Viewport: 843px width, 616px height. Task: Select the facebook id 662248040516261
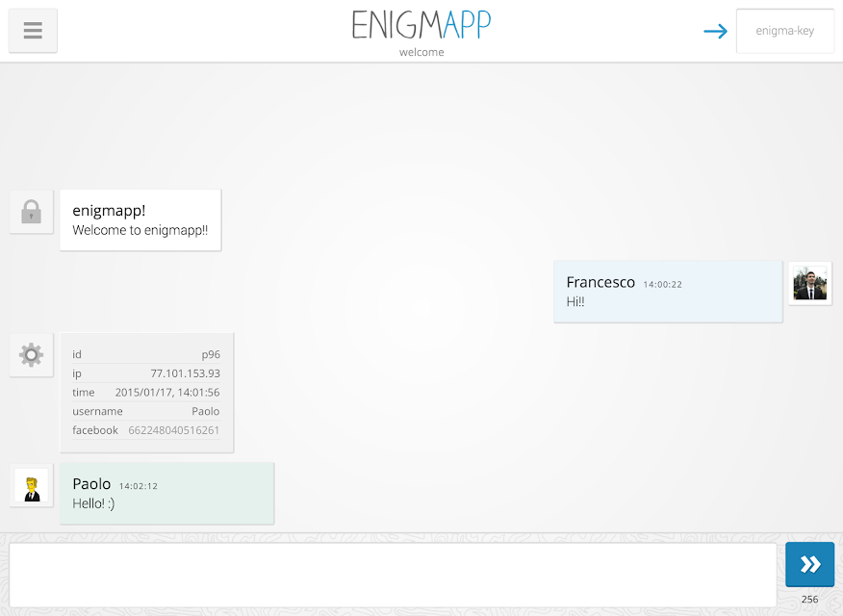click(173, 430)
